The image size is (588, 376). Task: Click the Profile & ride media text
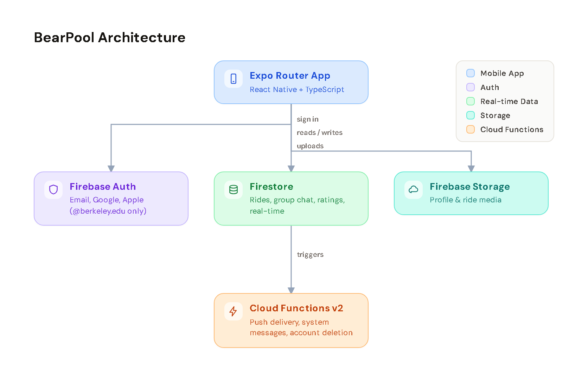click(466, 200)
